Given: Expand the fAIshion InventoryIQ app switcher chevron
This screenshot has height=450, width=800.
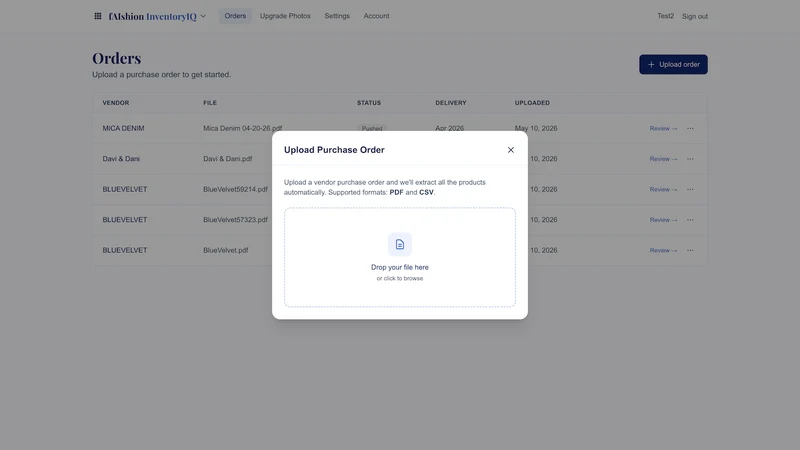Looking at the screenshot, I should click(x=203, y=16).
